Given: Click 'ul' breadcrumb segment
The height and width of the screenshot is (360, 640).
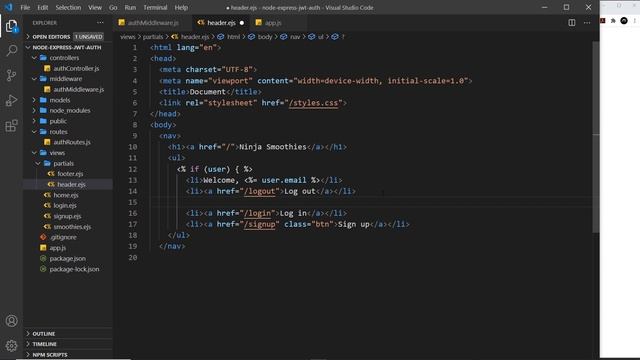Looking at the screenshot, I should (321, 37).
